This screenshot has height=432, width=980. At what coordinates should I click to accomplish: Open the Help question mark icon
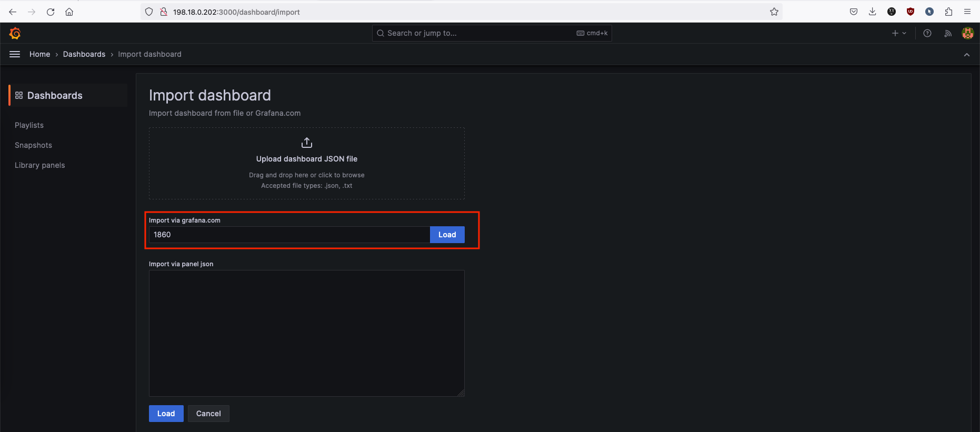click(x=927, y=33)
